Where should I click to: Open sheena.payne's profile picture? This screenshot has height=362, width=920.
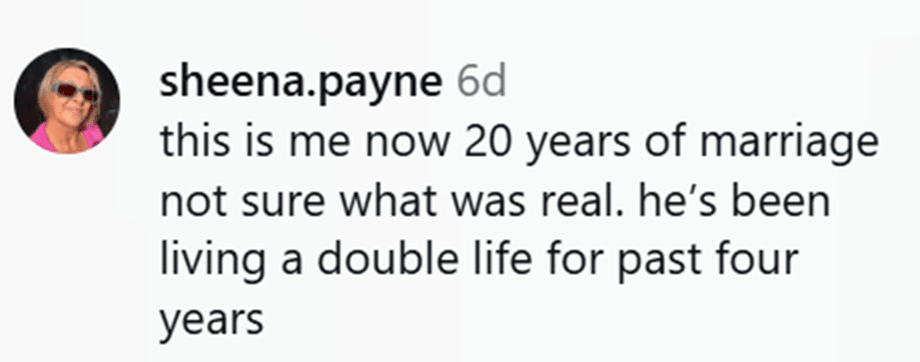66,101
